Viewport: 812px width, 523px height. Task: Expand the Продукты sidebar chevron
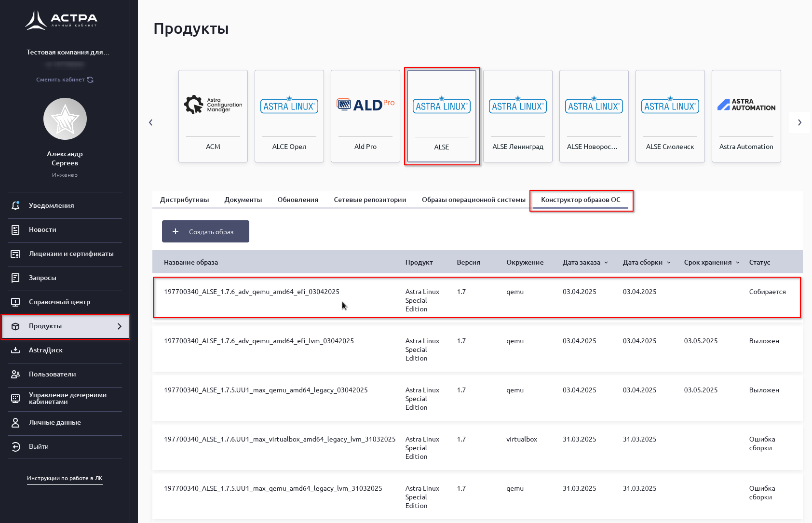click(x=120, y=326)
